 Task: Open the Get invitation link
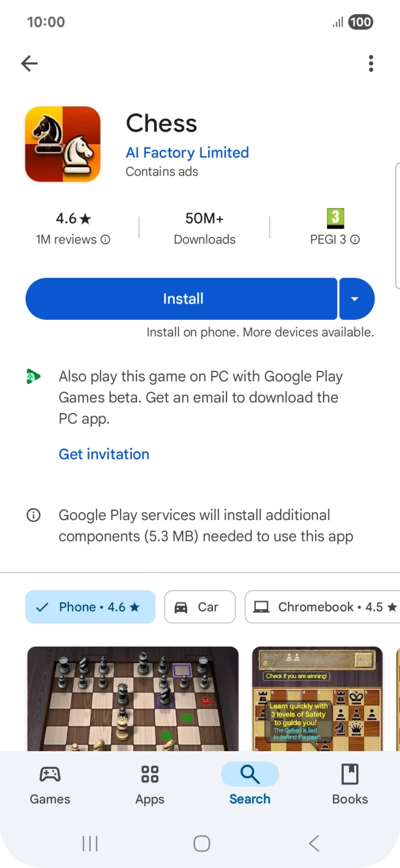tap(104, 454)
